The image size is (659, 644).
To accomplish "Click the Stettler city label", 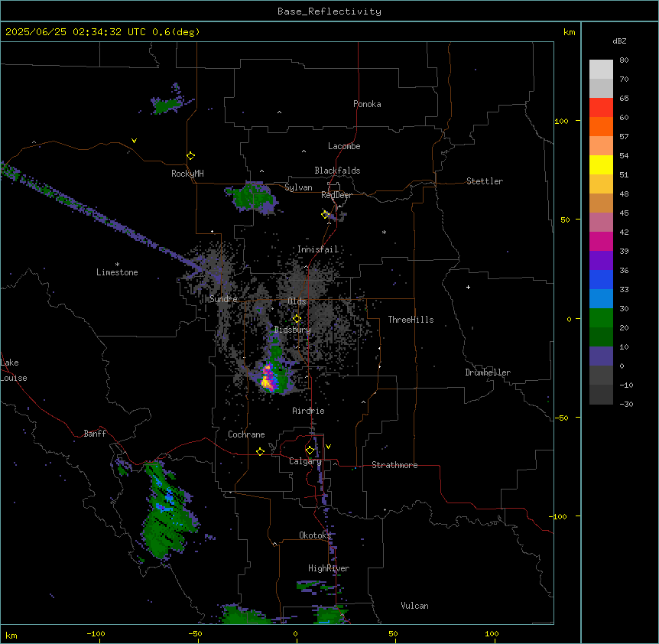I will [x=485, y=181].
